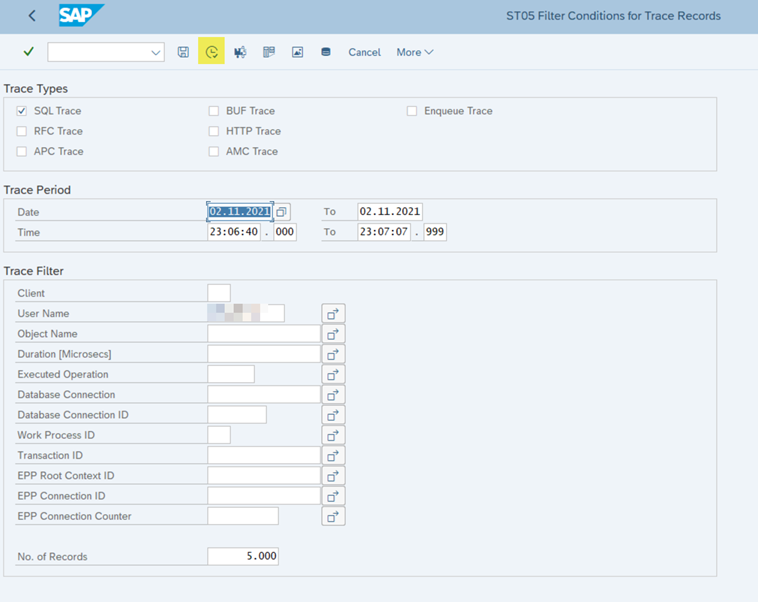Click the end milliseconds 999 field
This screenshot has height=602, width=758.
[435, 232]
